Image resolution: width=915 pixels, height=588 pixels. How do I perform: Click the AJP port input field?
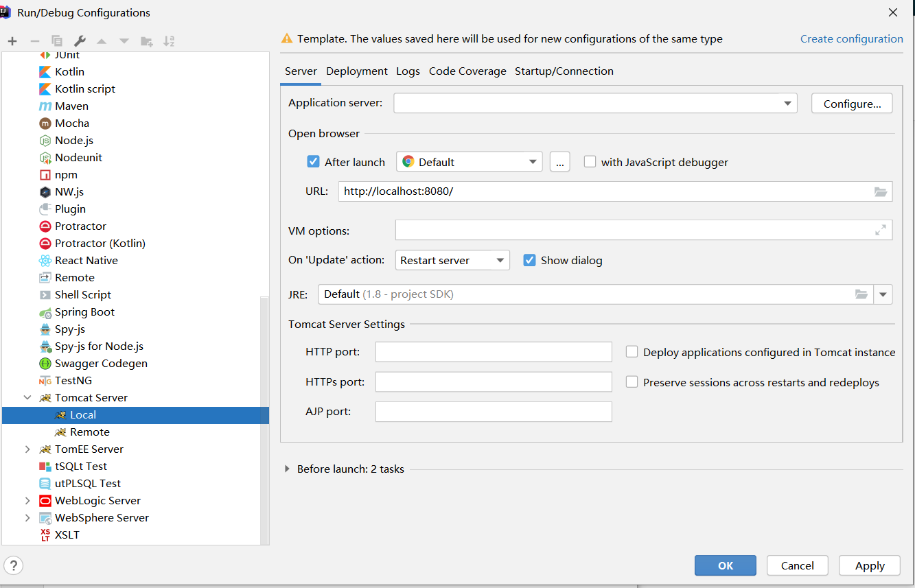(494, 412)
